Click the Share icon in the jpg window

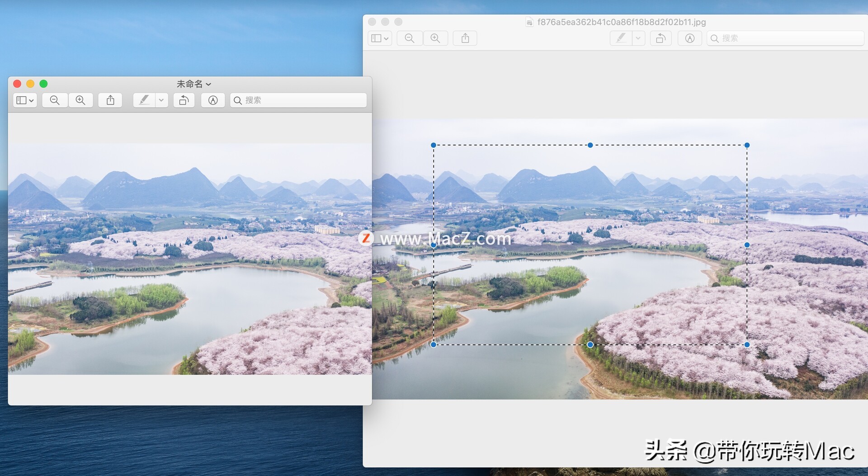pyautogui.click(x=465, y=38)
